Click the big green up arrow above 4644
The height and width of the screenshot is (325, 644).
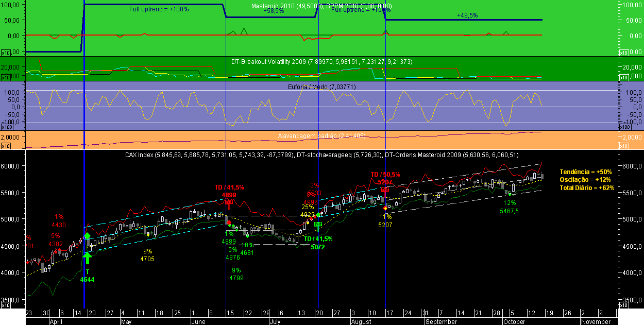click(x=86, y=258)
